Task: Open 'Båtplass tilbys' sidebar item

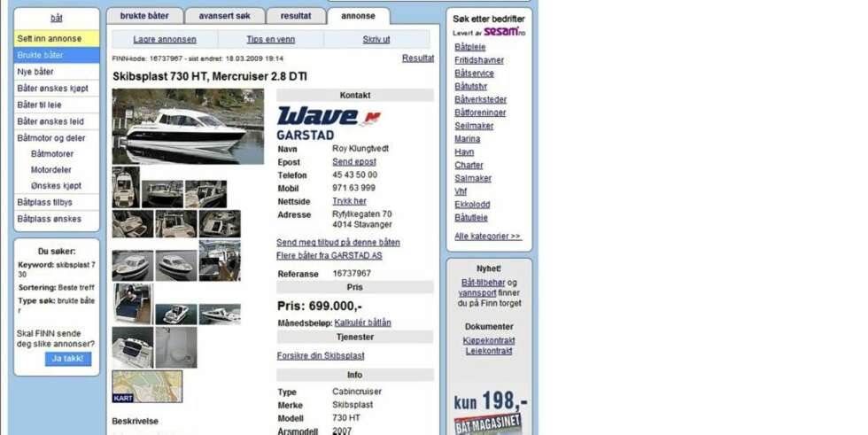Action: 57,202
